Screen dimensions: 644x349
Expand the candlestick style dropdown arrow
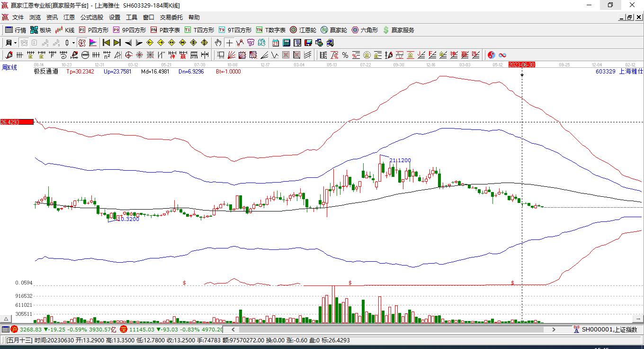click(x=73, y=43)
